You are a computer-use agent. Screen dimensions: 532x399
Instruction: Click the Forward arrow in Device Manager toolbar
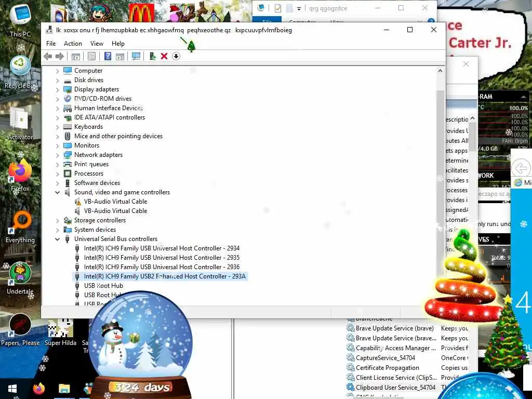(60, 56)
